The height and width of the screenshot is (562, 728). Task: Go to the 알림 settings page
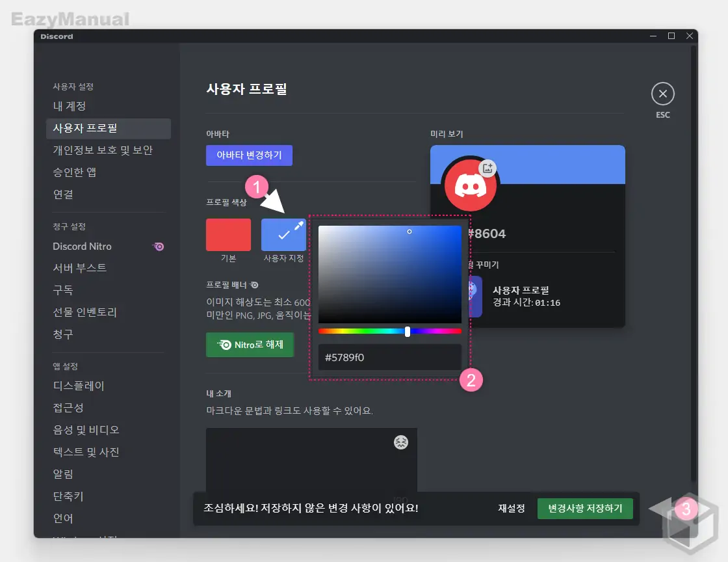tap(62, 474)
